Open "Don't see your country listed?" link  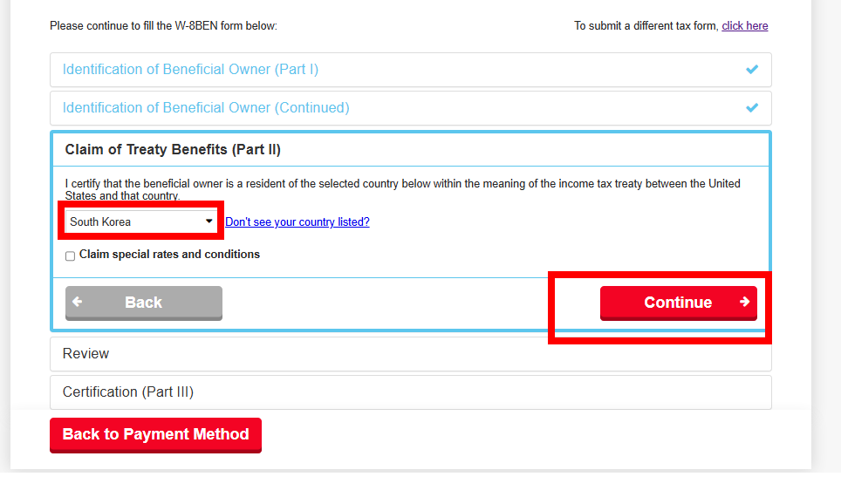click(x=297, y=222)
